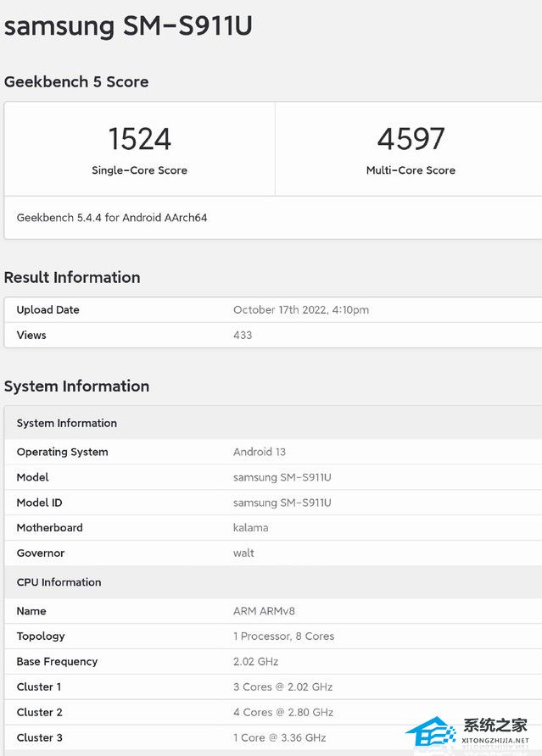The height and width of the screenshot is (756, 542).
Task: Click the Motherboard value kalama
Action: tap(250, 528)
